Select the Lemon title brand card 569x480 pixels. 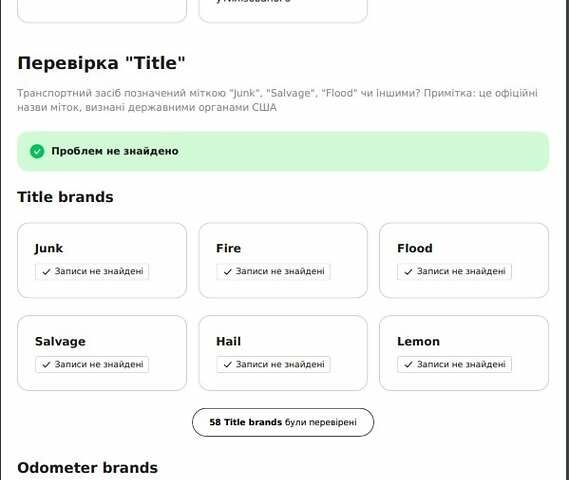click(x=464, y=353)
